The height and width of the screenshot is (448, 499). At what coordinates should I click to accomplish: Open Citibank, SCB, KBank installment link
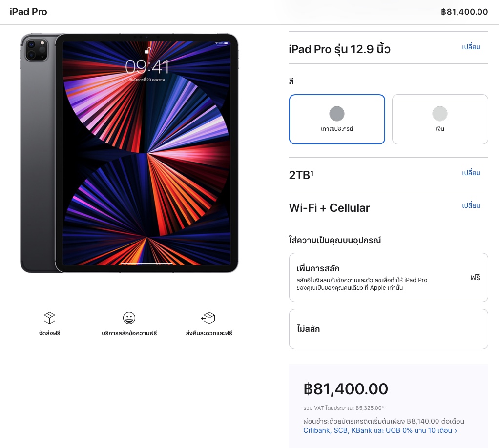click(380, 431)
